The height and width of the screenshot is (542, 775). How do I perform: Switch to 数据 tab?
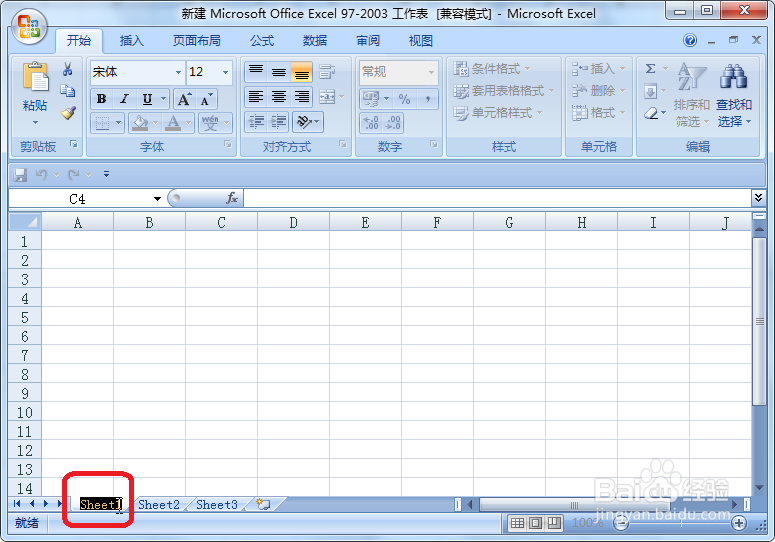coord(315,41)
